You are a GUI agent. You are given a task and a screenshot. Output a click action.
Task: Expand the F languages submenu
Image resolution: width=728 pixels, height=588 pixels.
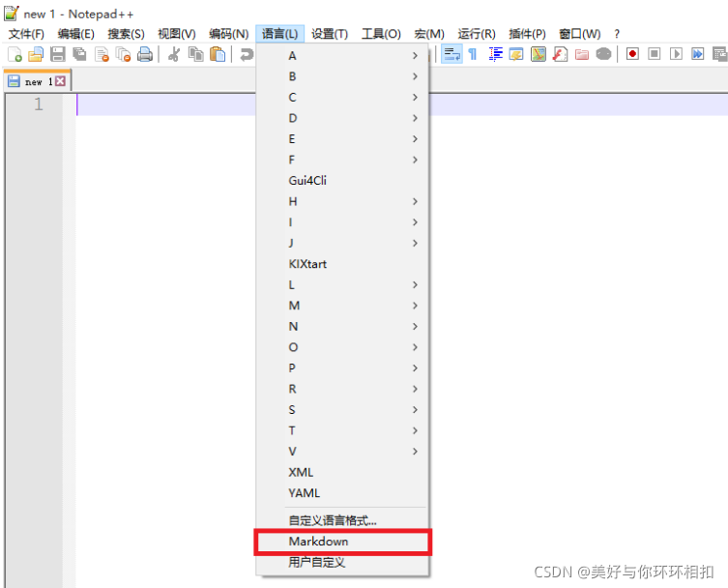point(342,160)
